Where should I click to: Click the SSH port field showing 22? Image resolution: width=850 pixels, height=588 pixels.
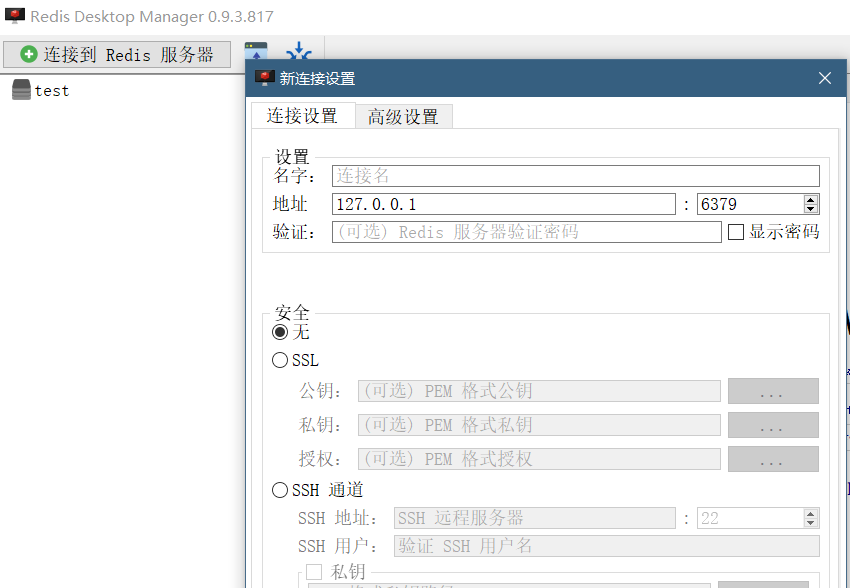click(750, 518)
